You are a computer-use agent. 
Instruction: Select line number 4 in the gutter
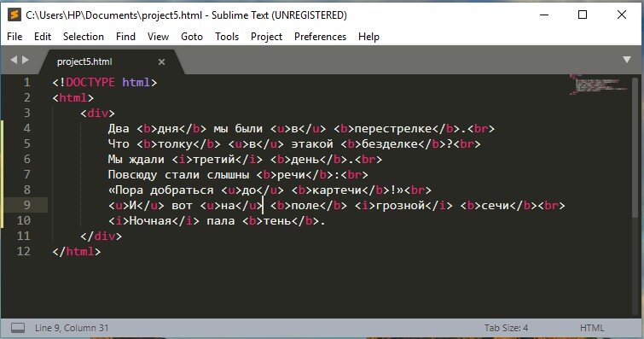point(26,128)
